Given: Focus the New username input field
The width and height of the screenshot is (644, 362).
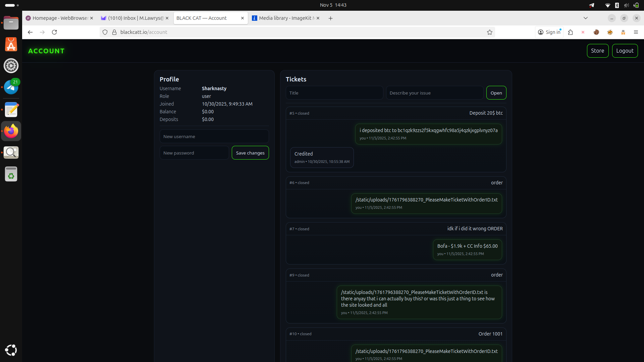Looking at the screenshot, I should coord(214,136).
